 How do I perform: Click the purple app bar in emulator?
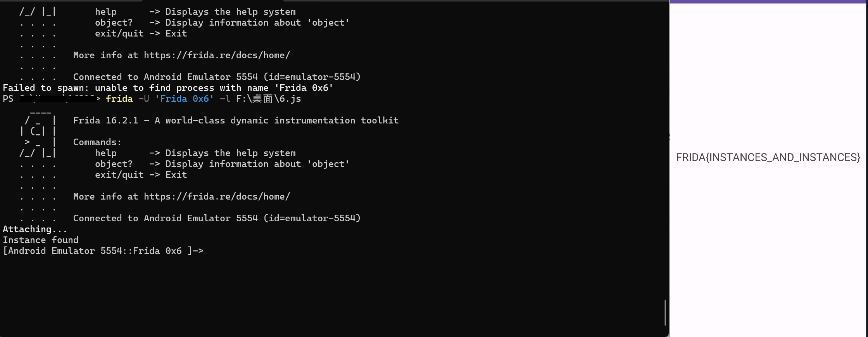769,2
